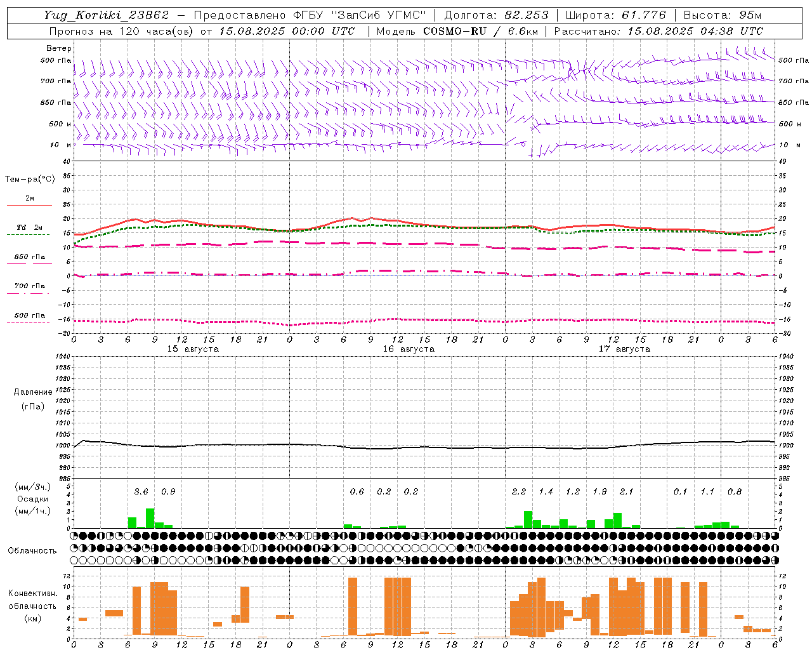Click the Давление pressure panel label
Image resolution: width=812 pixels, height=650 pixels.
(33, 392)
